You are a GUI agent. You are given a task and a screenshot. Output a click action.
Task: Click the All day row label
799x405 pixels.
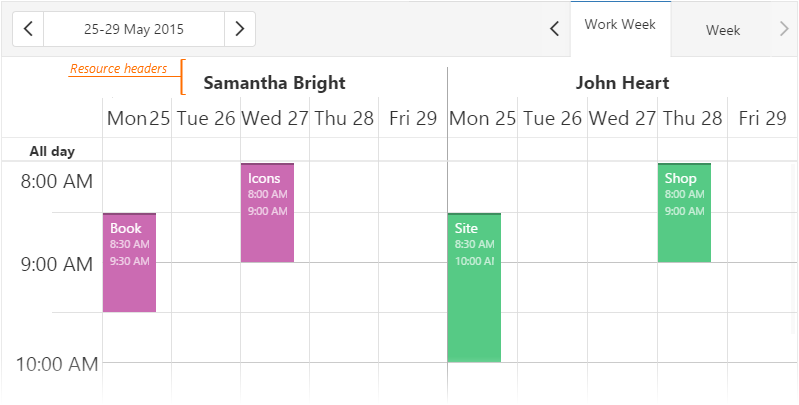(x=52, y=152)
